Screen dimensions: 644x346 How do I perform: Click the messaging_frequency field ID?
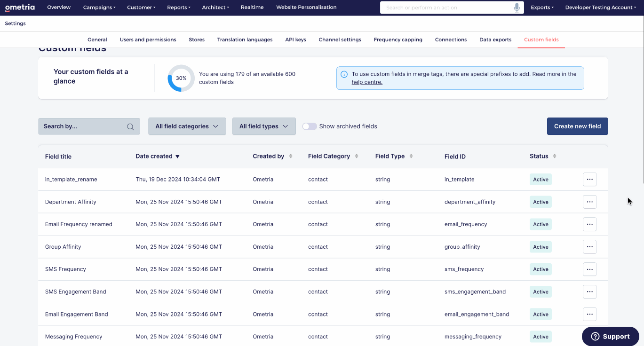coord(473,337)
